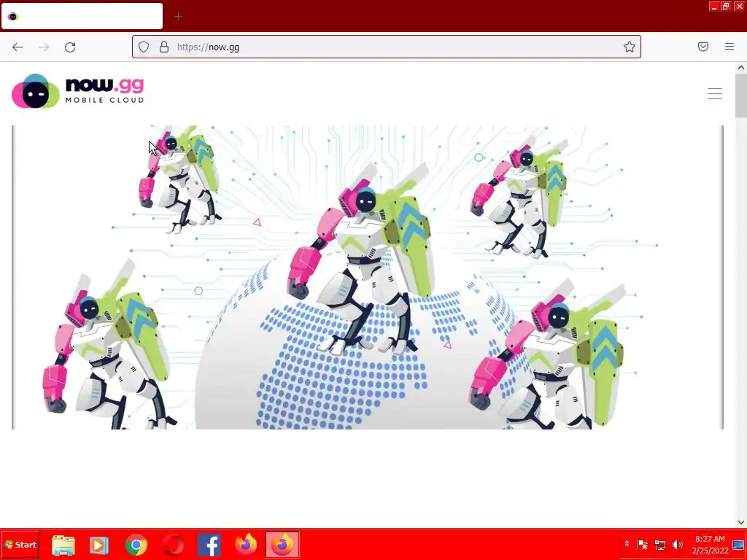Open File Explorer from the taskbar
This screenshot has width=747, height=560.
point(63,545)
